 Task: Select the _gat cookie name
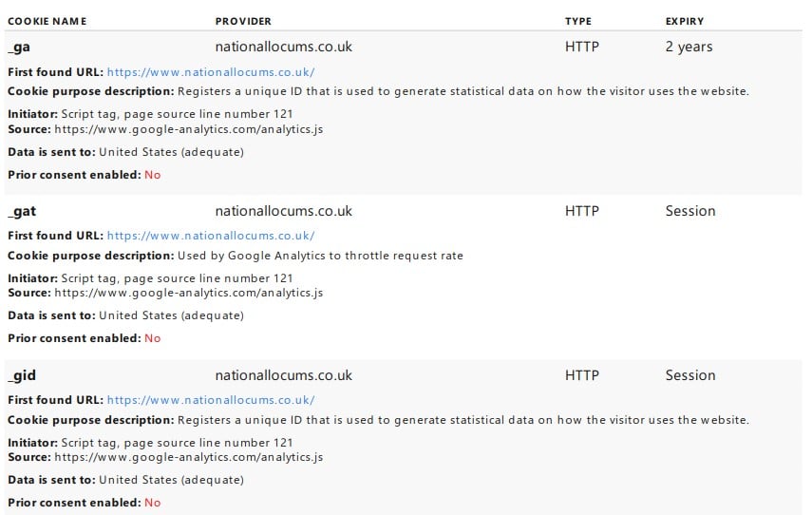pyautogui.click(x=22, y=211)
